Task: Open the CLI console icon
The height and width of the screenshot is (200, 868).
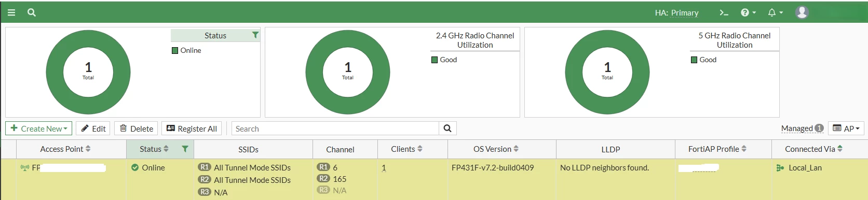Action: pos(724,12)
